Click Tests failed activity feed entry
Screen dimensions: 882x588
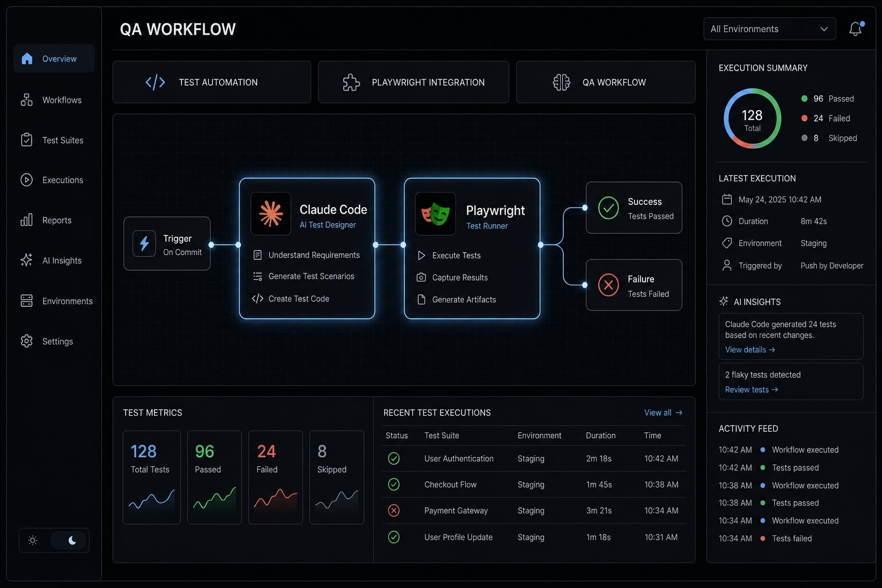pyautogui.click(x=765, y=538)
